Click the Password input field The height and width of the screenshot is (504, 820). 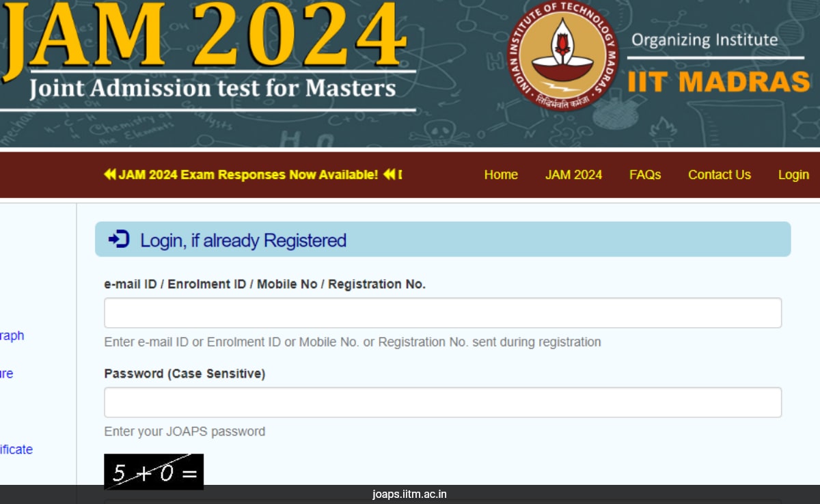[443, 402]
